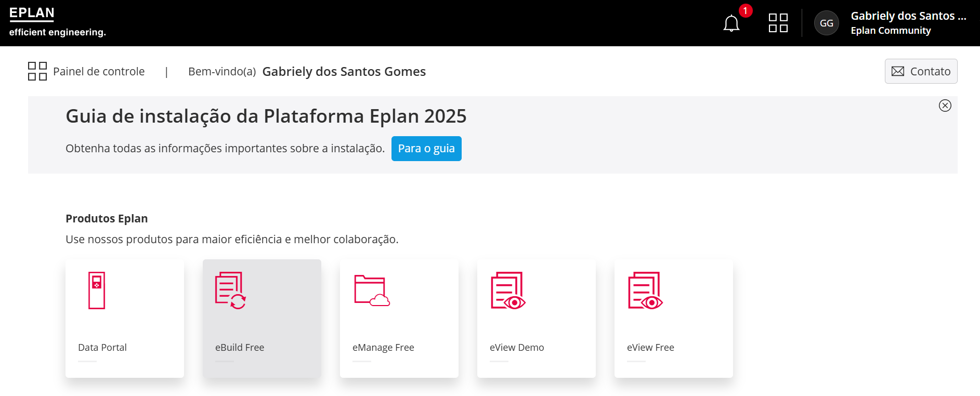The image size is (980, 396).
Task: Click the Contato button
Action: coord(921,71)
